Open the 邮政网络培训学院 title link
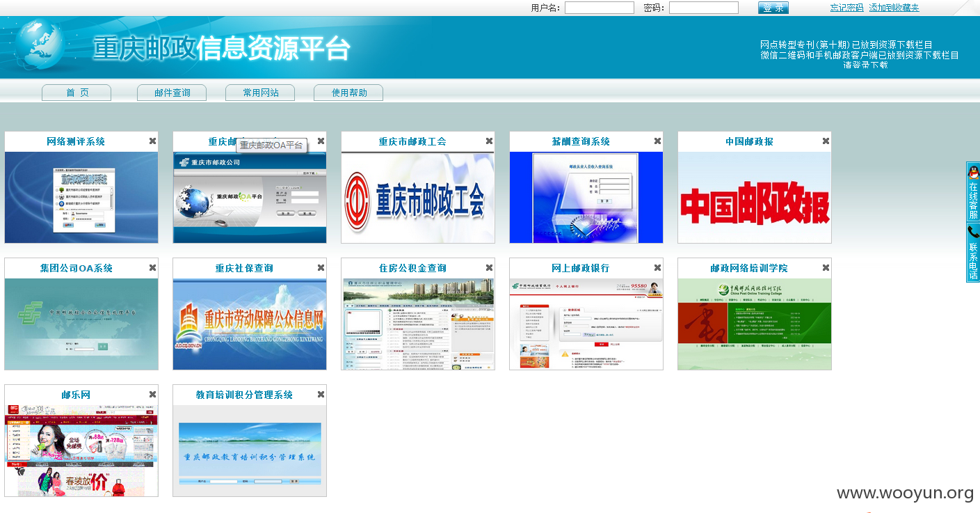This screenshot has height=513, width=980. (749, 268)
